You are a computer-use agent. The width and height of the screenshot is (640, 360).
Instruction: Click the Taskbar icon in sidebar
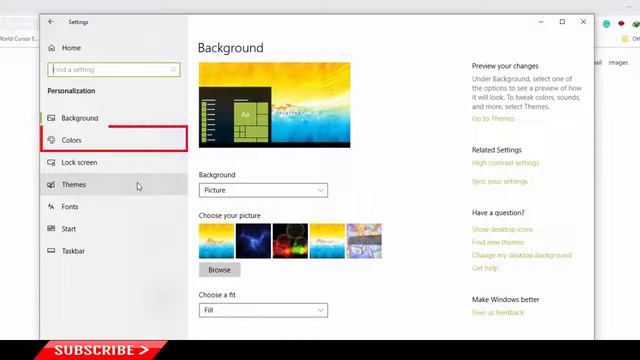(x=51, y=251)
